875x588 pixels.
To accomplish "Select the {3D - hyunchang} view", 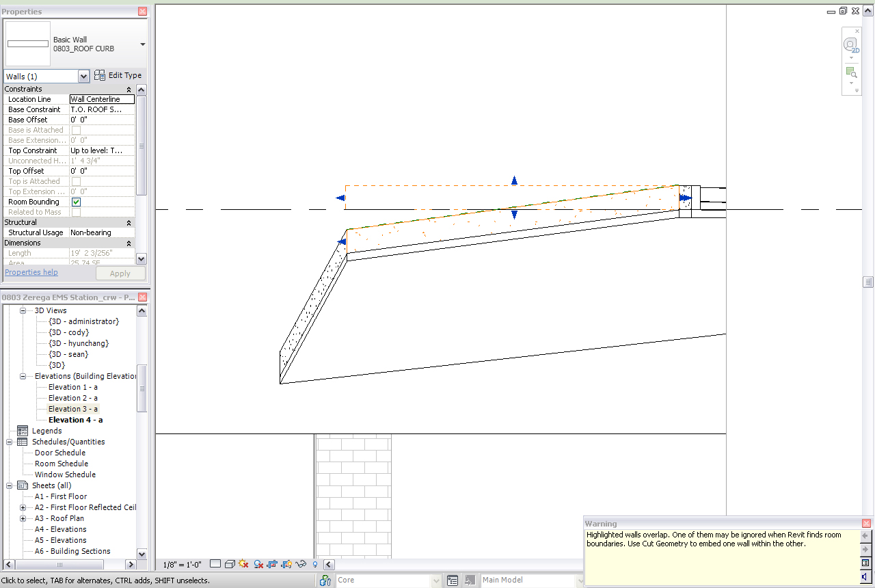I will 79,343.
